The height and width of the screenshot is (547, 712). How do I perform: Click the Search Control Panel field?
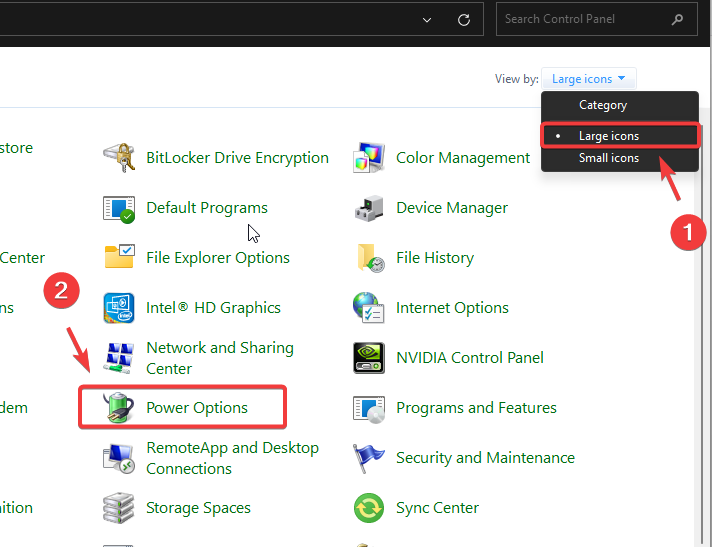coord(597,19)
